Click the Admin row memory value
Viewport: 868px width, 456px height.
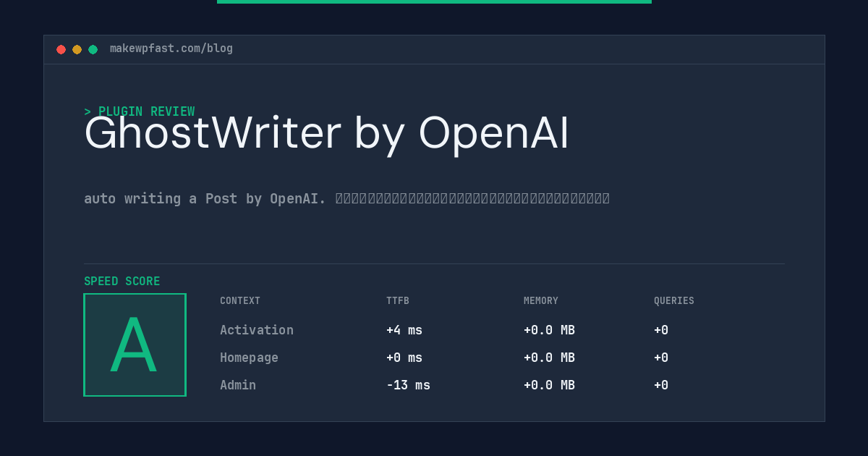[549, 385]
